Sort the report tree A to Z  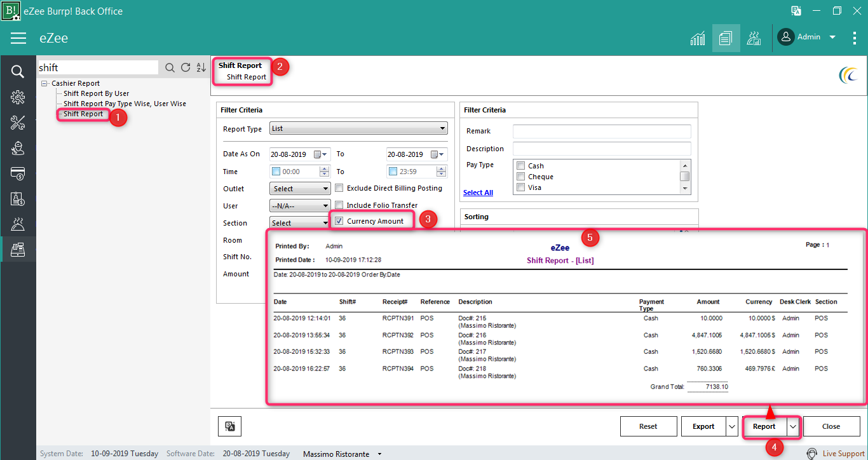(201, 68)
